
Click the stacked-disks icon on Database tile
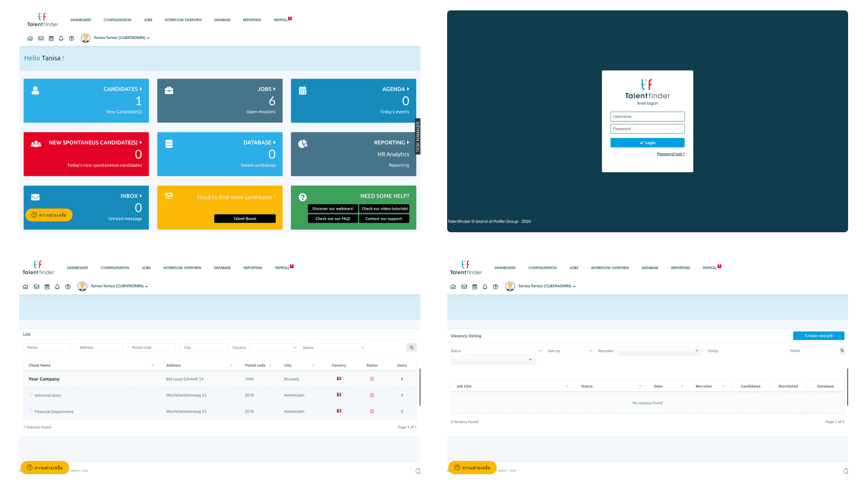pyautogui.click(x=169, y=144)
